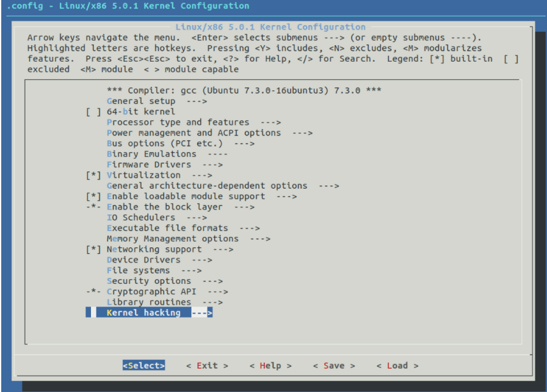Click the Compiler gcc 7.3.0 info line

pyautogui.click(x=244, y=91)
